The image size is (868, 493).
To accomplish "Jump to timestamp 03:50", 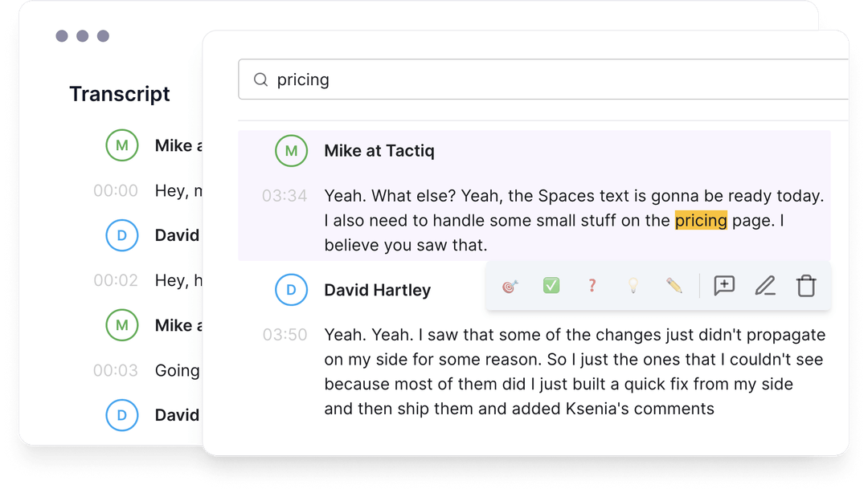I will point(285,335).
